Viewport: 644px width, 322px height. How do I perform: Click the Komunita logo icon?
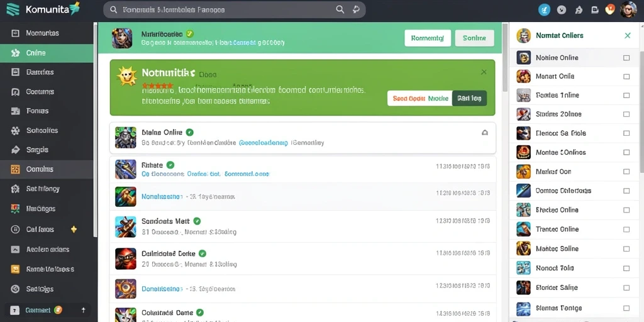pos(13,9)
